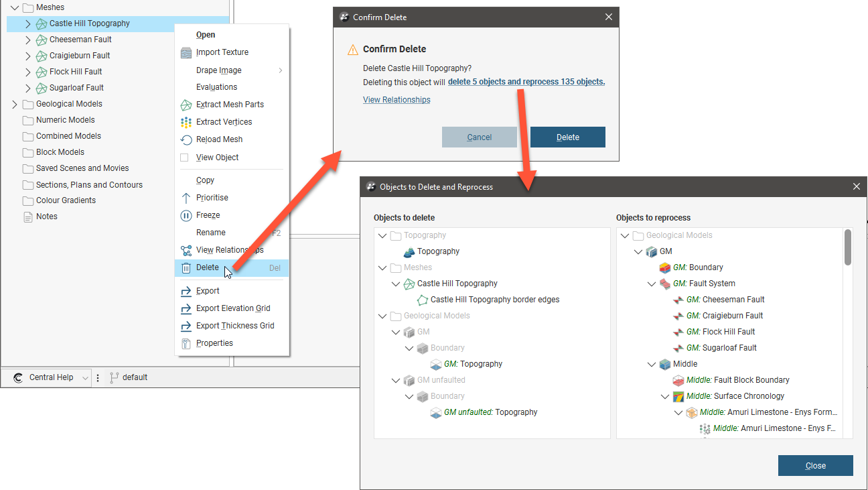Open the Central Help dropdown
The height and width of the screenshot is (490, 868).
click(85, 378)
